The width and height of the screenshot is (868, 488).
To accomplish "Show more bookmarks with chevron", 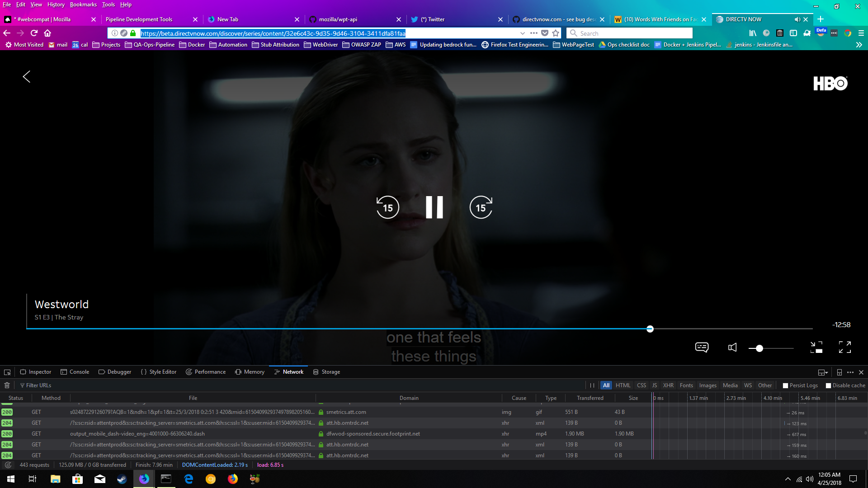I will [x=859, y=45].
